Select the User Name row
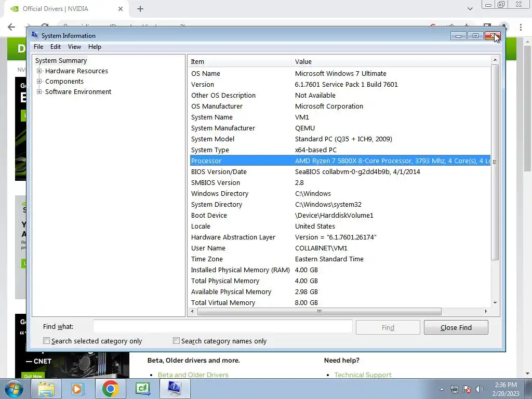532x399 pixels. click(x=340, y=248)
